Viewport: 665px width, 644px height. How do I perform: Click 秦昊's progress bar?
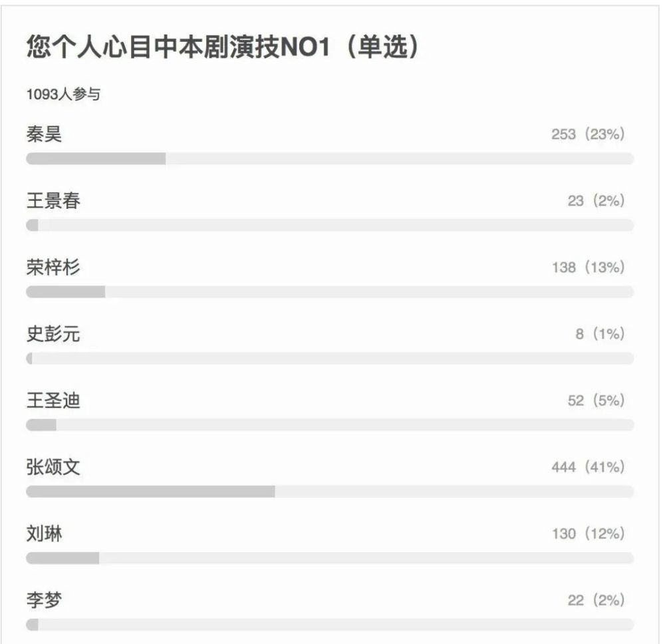pos(329,158)
